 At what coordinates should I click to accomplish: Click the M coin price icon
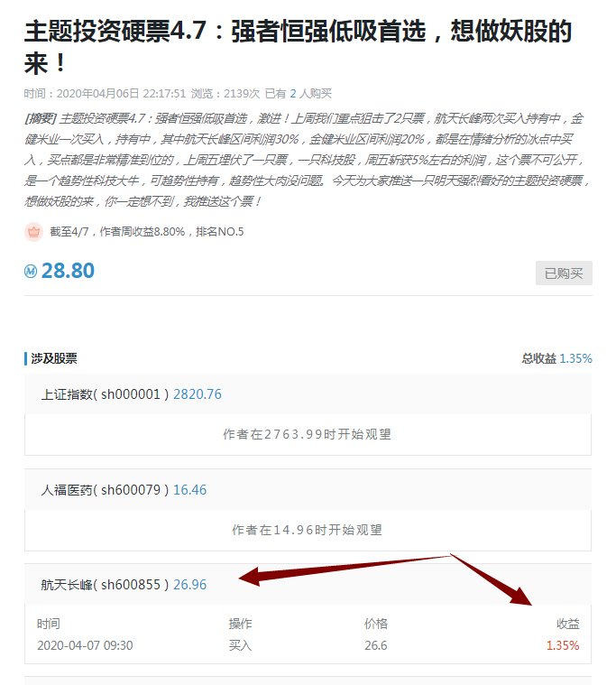point(31,272)
